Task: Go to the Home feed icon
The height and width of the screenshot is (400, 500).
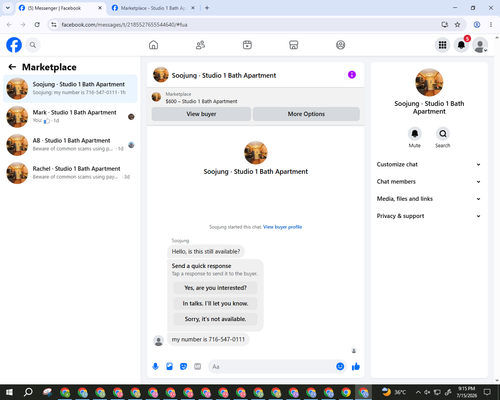Action: click(153, 45)
